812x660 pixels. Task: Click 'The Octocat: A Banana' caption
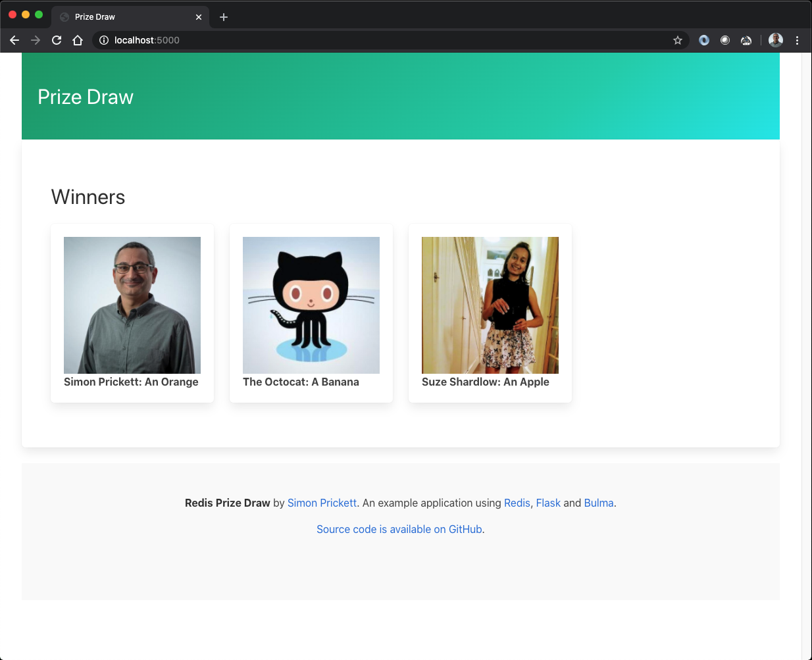pyautogui.click(x=301, y=382)
